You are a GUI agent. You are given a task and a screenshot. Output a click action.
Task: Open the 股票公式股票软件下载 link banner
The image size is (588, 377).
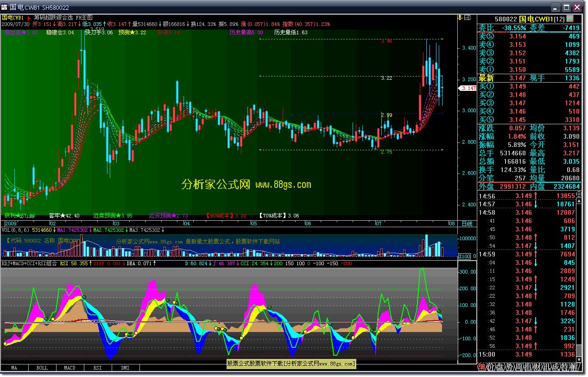tap(291, 364)
